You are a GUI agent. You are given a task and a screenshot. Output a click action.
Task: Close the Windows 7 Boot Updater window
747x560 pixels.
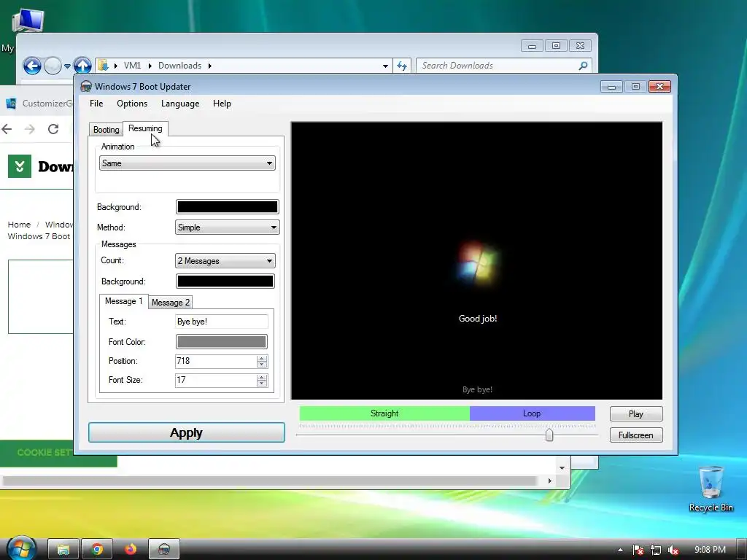(x=659, y=86)
